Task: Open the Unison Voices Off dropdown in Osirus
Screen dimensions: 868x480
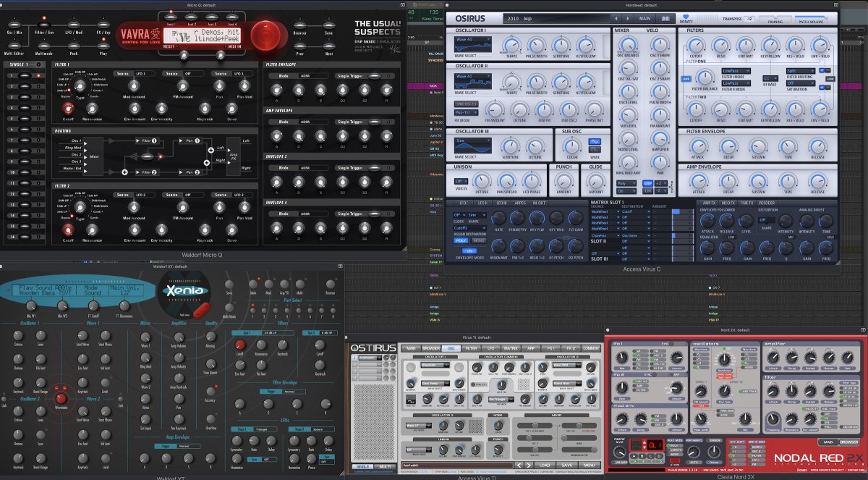Action: pyautogui.click(x=461, y=181)
